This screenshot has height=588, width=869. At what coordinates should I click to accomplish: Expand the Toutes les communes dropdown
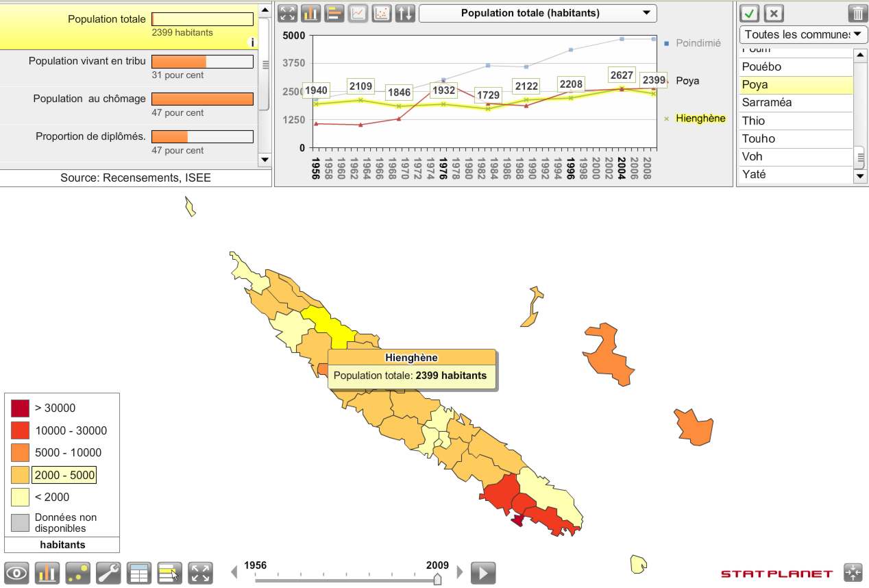click(x=803, y=34)
